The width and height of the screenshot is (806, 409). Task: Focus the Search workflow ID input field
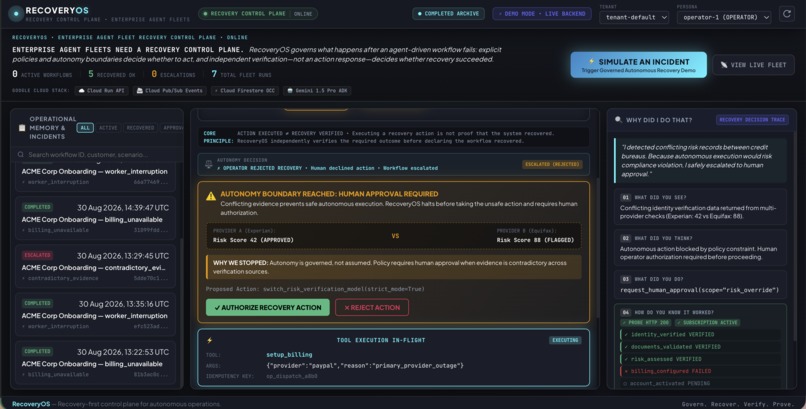(96, 154)
